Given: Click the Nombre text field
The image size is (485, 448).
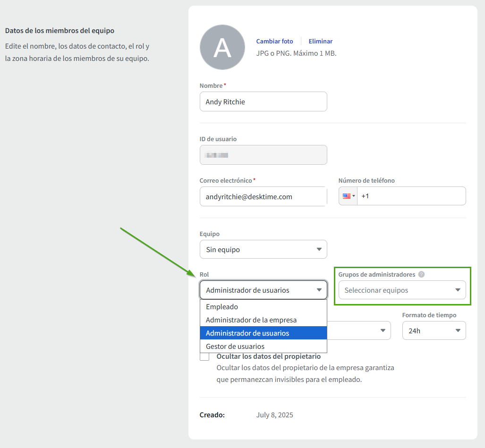Looking at the screenshot, I should click(263, 101).
